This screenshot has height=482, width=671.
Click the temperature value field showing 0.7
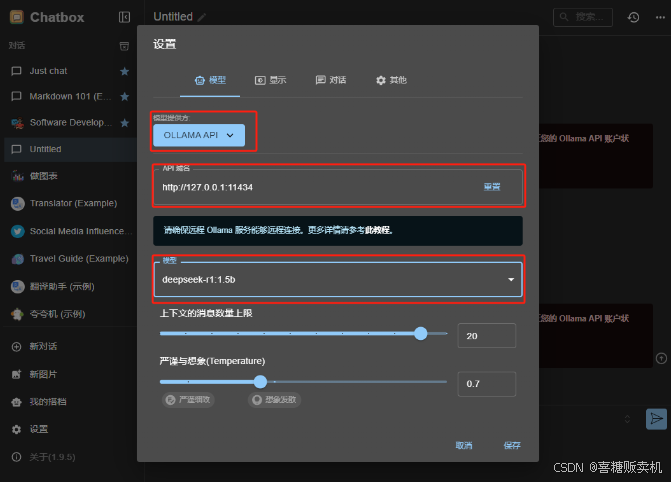(x=487, y=384)
